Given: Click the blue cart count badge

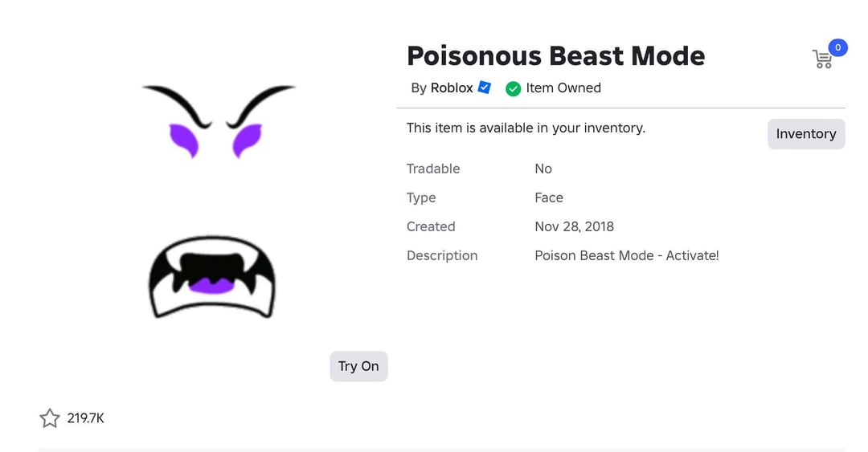Looking at the screenshot, I should [837, 47].
